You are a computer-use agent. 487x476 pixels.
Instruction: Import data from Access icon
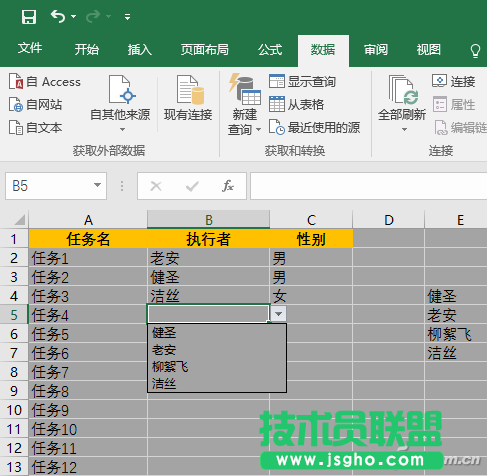click(16, 82)
